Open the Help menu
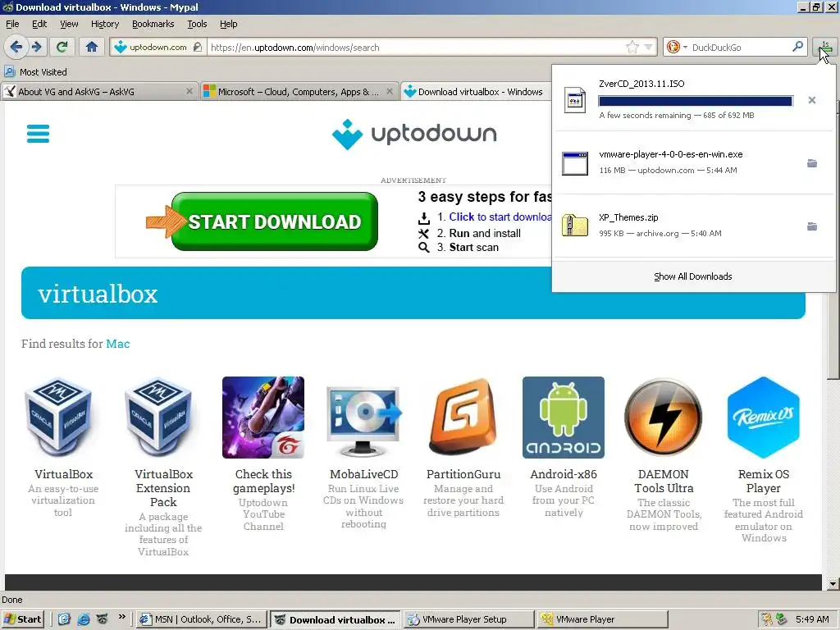This screenshot has width=840, height=630. pos(228,24)
